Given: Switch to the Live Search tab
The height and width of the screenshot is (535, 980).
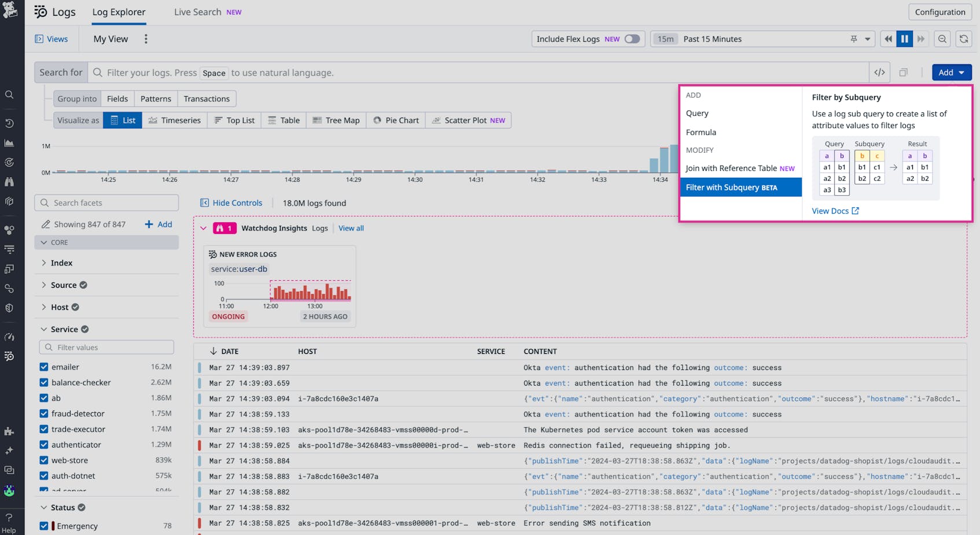Looking at the screenshot, I should click(197, 12).
